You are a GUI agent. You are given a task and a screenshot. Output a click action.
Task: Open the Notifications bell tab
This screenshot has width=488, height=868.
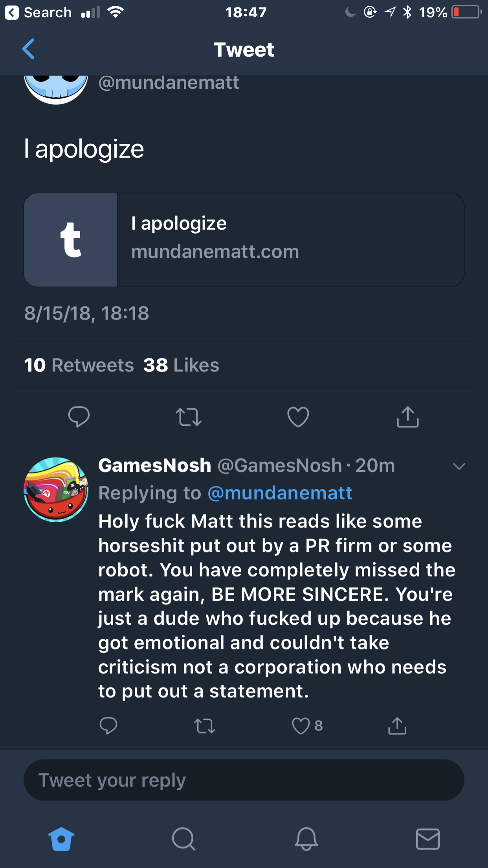[x=306, y=839]
